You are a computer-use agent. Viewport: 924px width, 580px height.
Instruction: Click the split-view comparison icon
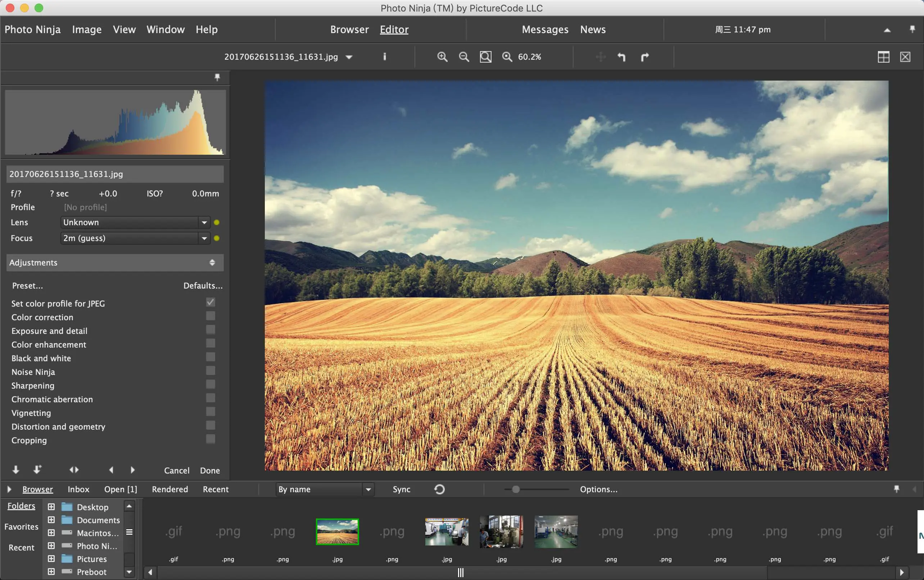[883, 56]
